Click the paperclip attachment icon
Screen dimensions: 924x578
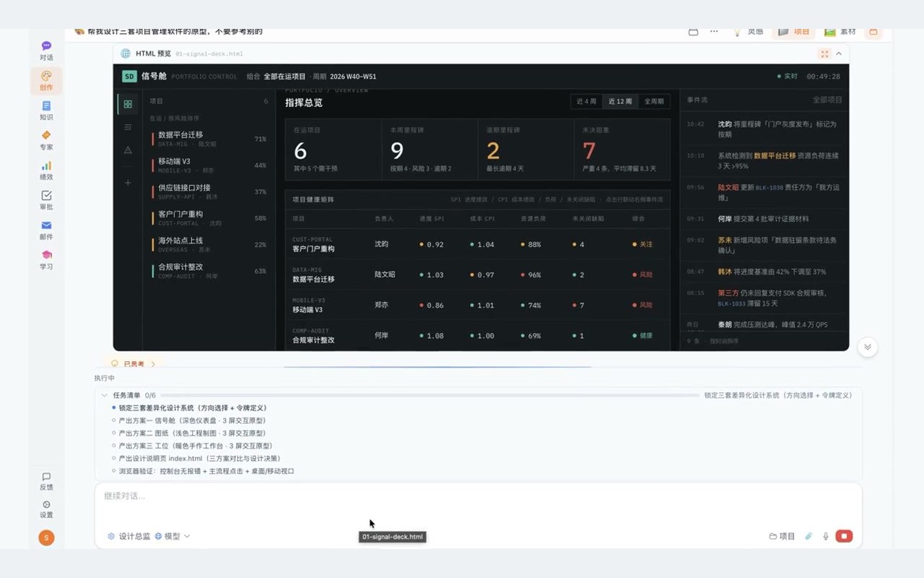[x=808, y=536]
